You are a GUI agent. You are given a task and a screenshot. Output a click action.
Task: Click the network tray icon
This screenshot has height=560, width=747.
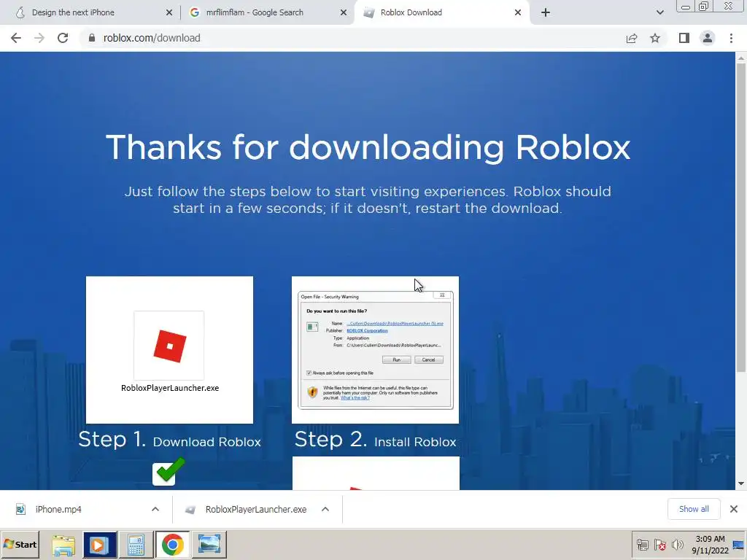(x=643, y=545)
